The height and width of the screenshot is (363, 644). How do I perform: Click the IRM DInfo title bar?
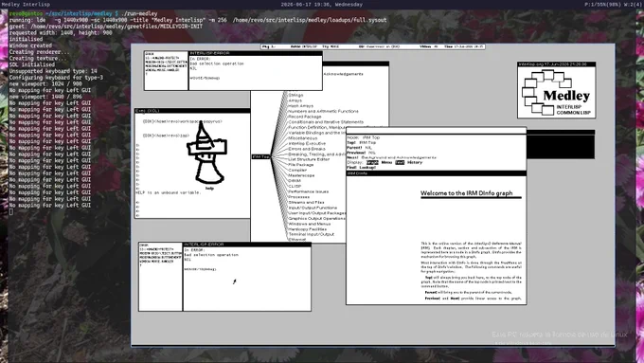437,173
